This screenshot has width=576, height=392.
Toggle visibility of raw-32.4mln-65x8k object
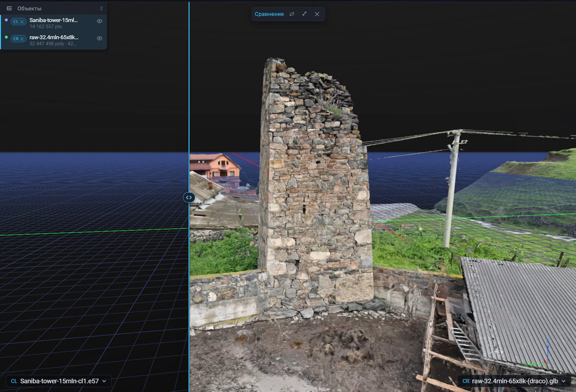[x=99, y=38]
